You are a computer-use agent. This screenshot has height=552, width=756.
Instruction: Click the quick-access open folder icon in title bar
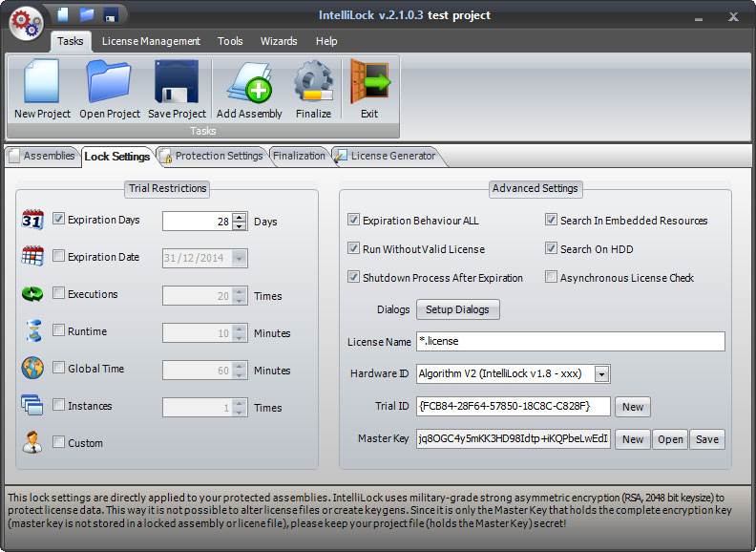pos(87,14)
